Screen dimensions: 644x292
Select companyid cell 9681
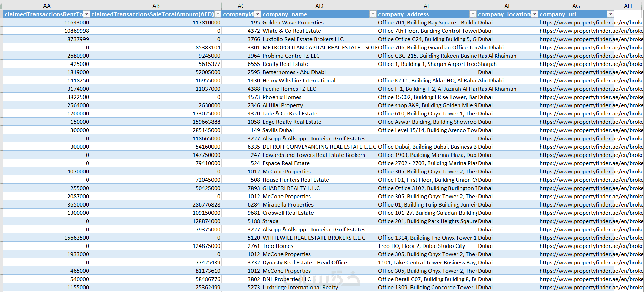coord(241,213)
